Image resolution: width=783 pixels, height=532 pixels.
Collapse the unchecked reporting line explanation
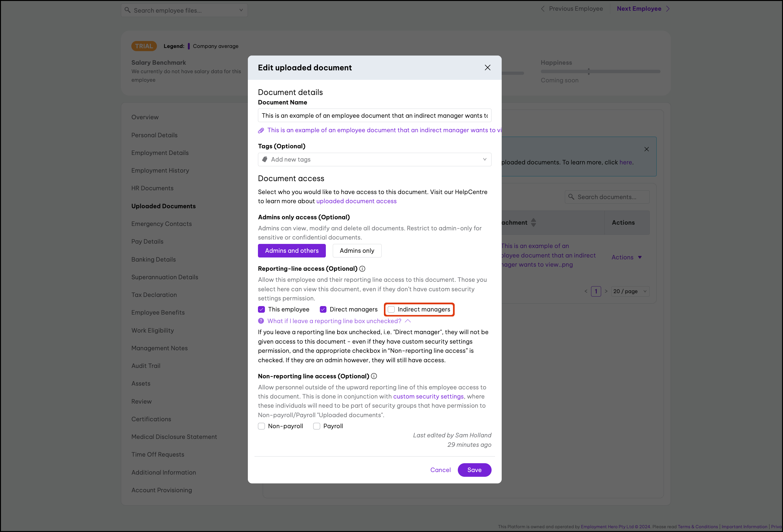point(408,321)
